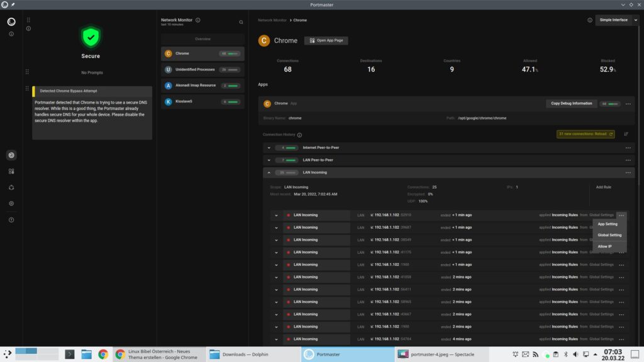This screenshot has height=362, width=644.
Task: Click the info icon beside Network Monitor title
Action: click(198, 19)
